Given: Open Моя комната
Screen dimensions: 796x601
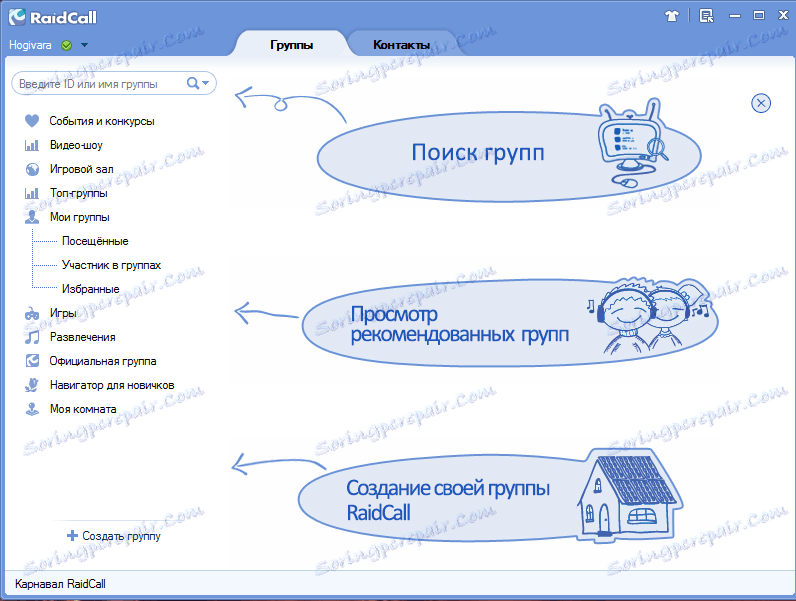Looking at the screenshot, I should (x=83, y=409).
